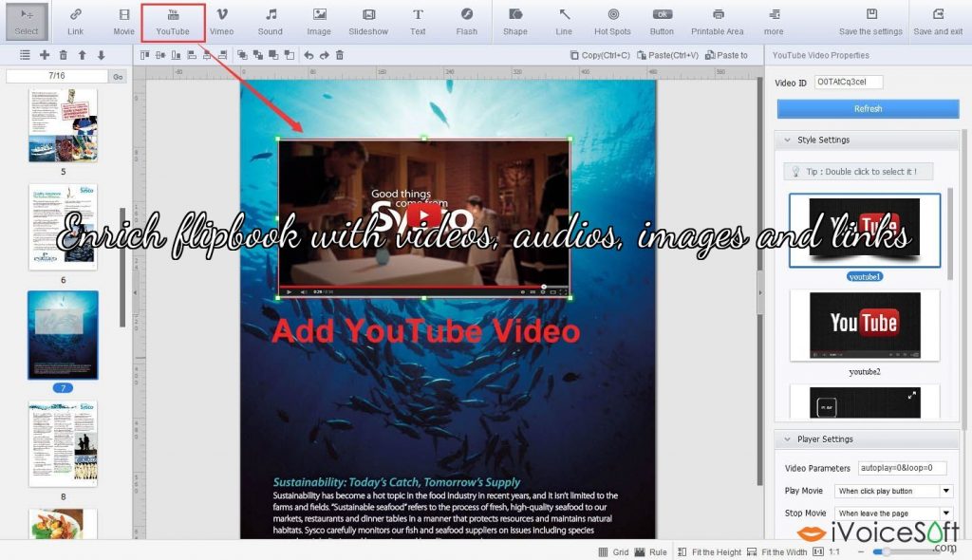Activate the Select tool
Image resolution: width=972 pixels, height=560 pixels.
click(26, 22)
